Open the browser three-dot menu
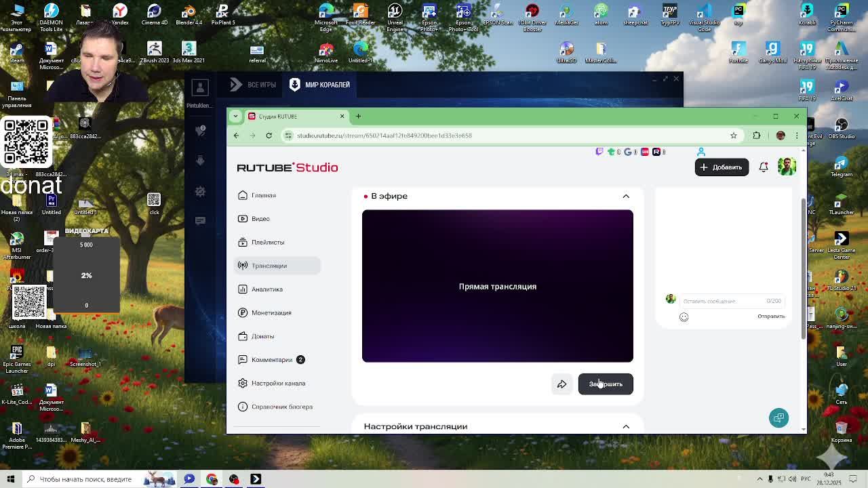This screenshot has height=488, width=868. (797, 136)
